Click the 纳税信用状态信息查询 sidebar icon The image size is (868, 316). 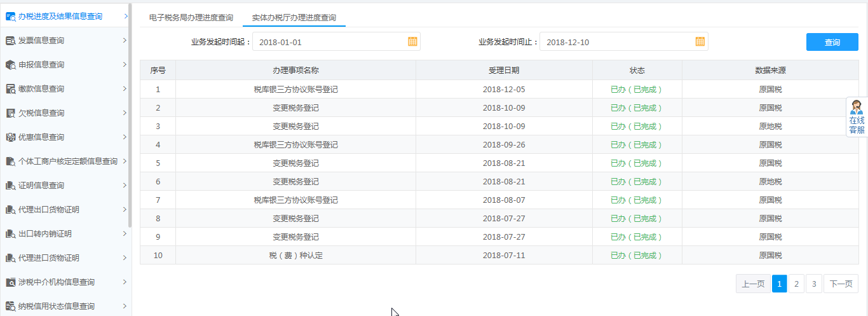10,306
